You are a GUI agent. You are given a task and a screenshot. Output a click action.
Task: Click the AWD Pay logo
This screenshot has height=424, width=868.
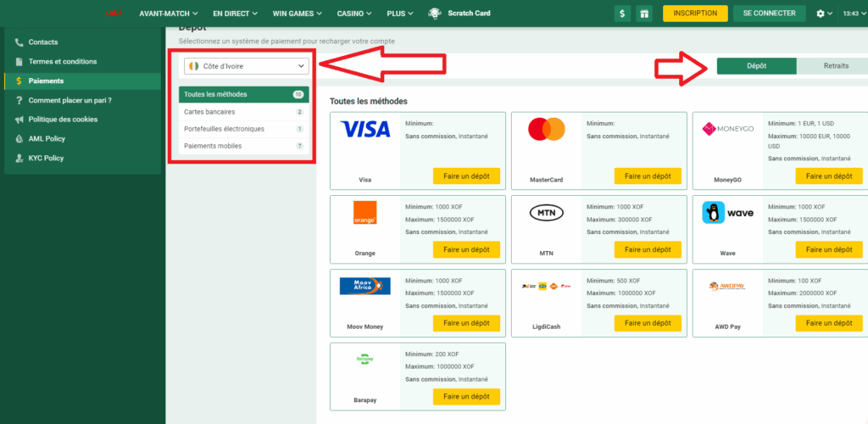[728, 286]
